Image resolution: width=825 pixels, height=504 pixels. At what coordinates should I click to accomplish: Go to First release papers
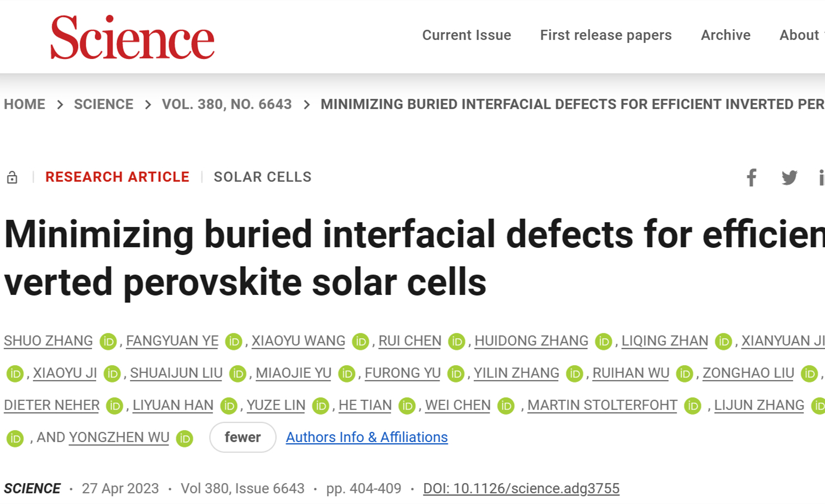coord(606,35)
